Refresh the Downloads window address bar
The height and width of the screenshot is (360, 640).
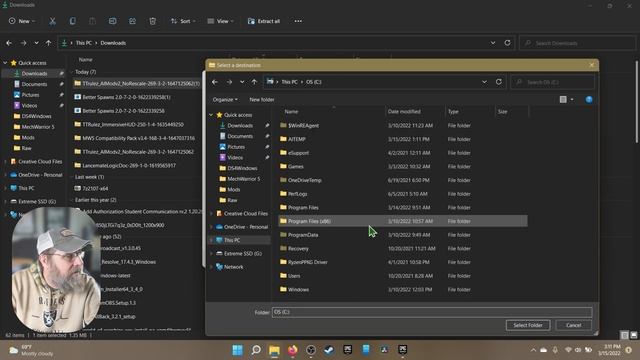[507, 43]
